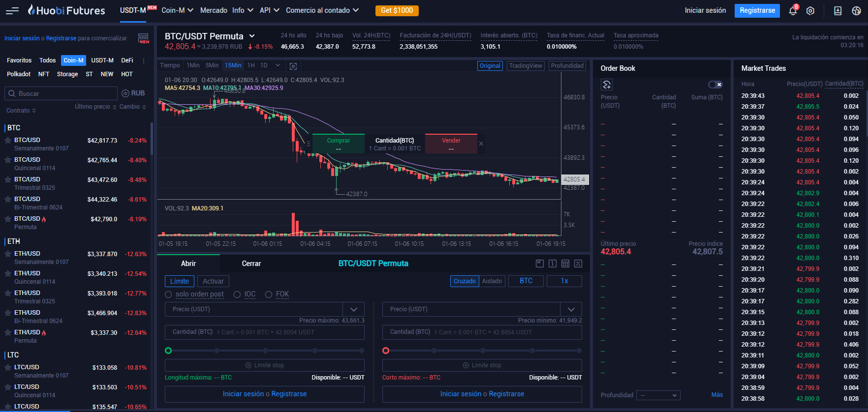Viewport: 868px width, 412px height.
Task: Click the fullscreen chart icon
Action: click(293, 66)
